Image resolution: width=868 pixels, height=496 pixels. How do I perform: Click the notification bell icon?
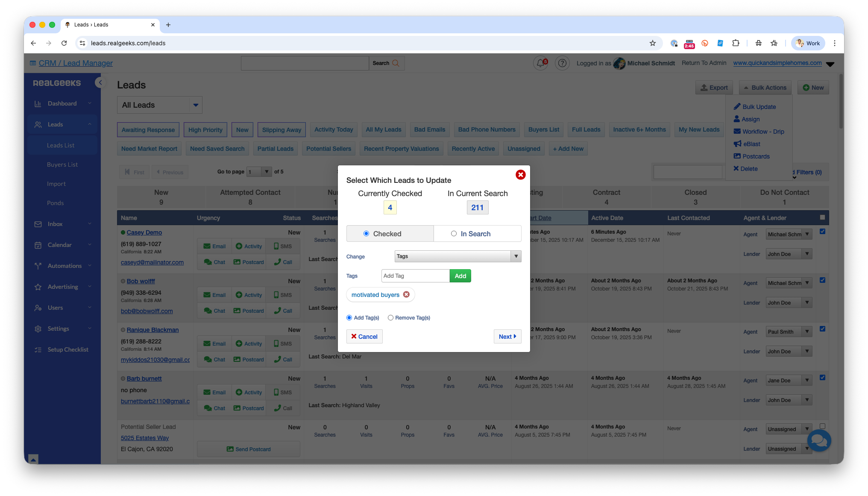[x=540, y=63]
